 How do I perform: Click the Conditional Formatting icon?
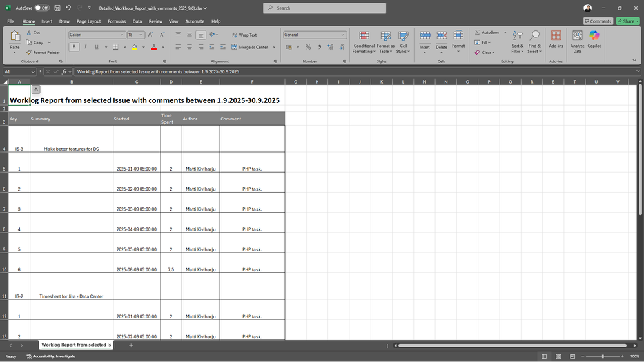[x=364, y=36]
